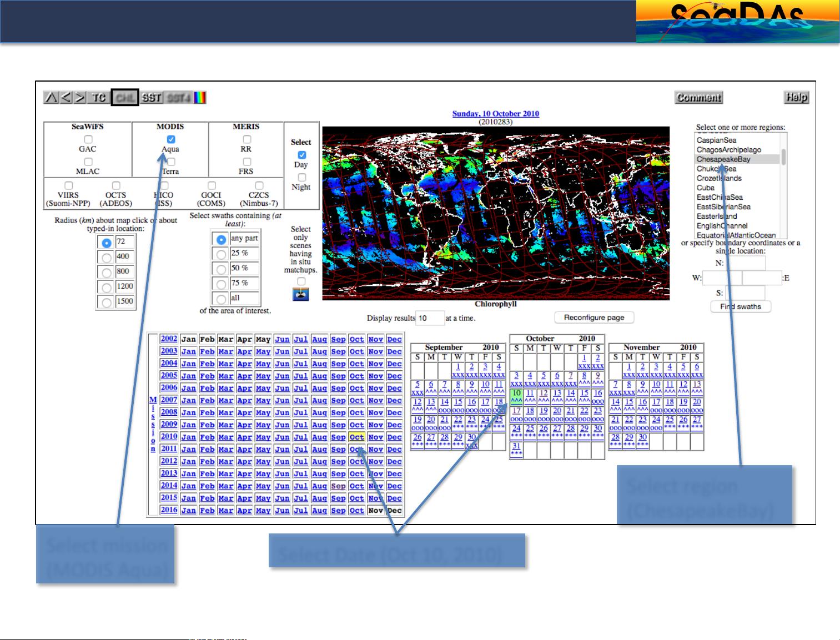Click the up-arrow navigation icon

(x=51, y=98)
